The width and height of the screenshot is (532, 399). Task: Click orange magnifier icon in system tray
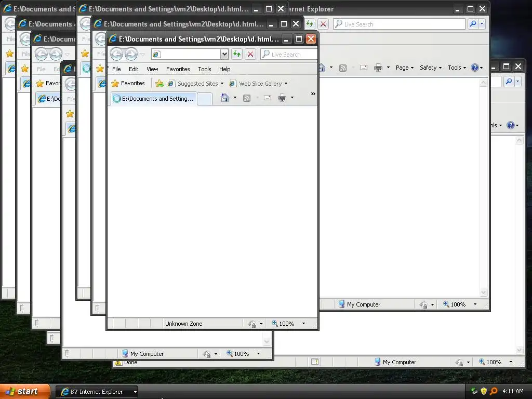click(x=494, y=391)
